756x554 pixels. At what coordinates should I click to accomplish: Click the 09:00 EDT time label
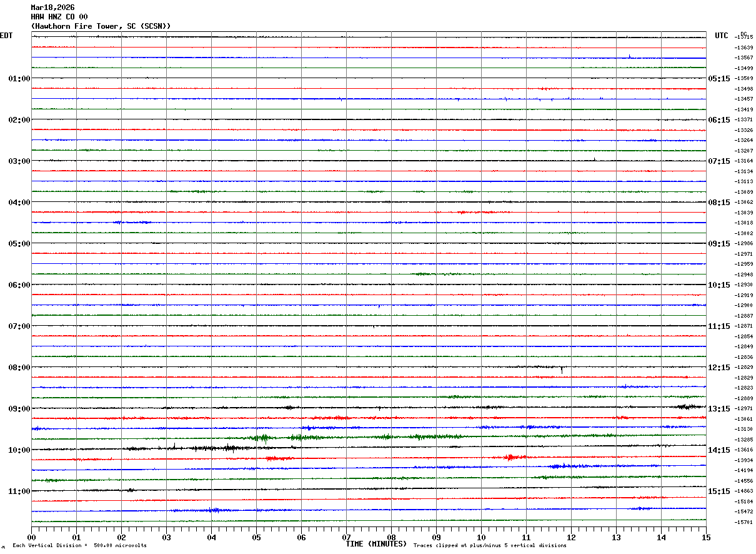tap(19, 409)
